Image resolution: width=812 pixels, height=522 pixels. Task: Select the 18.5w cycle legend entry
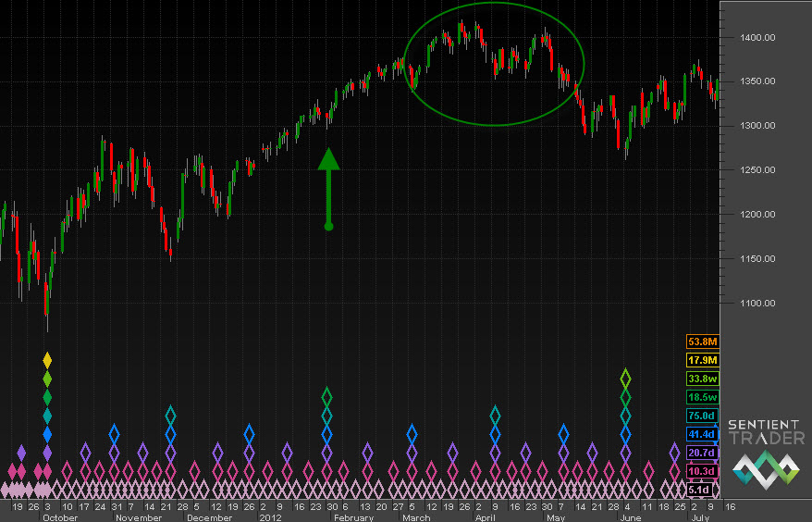point(700,396)
